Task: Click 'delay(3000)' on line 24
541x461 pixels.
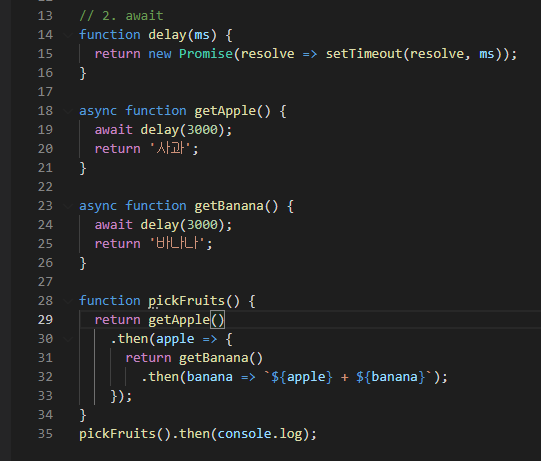Action: 183,225
